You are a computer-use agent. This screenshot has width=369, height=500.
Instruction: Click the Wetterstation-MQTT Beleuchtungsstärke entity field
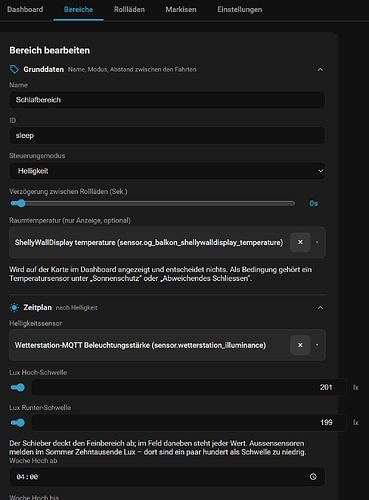tap(167, 345)
